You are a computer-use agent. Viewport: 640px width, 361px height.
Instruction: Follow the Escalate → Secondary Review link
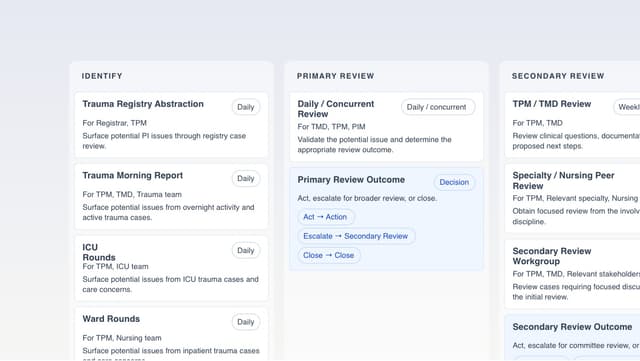click(x=356, y=236)
